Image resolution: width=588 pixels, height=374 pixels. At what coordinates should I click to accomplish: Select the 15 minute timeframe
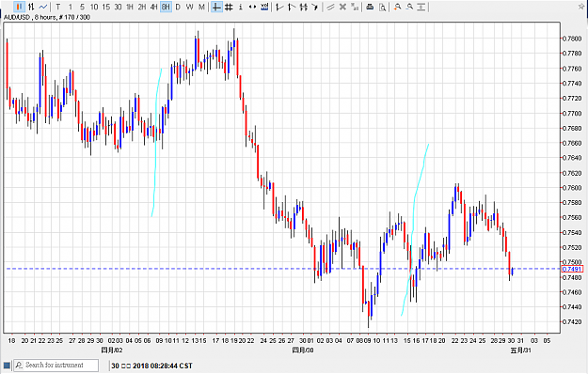(105, 7)
